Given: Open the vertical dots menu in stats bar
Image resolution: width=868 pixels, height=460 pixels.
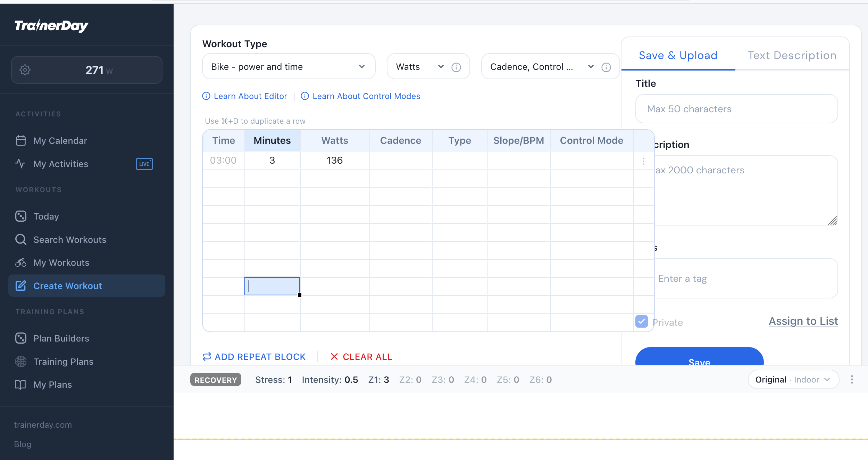Looking at the screenshot, I should [852, 379].
